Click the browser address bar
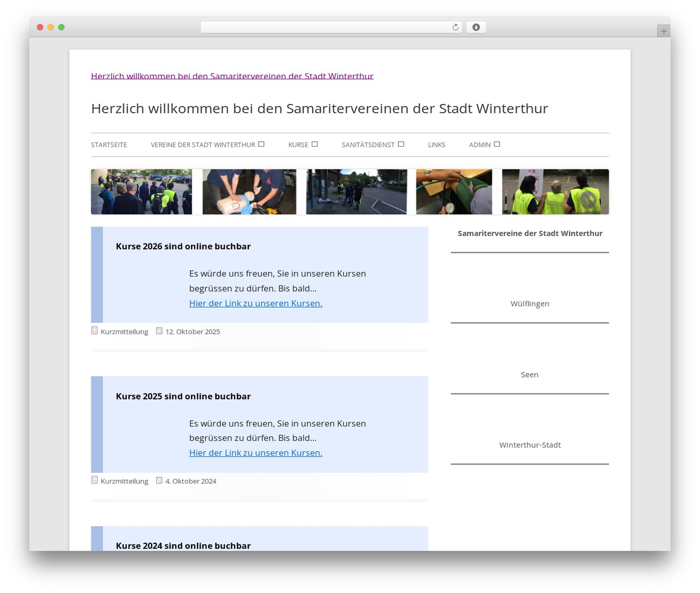 pos(331,27)
